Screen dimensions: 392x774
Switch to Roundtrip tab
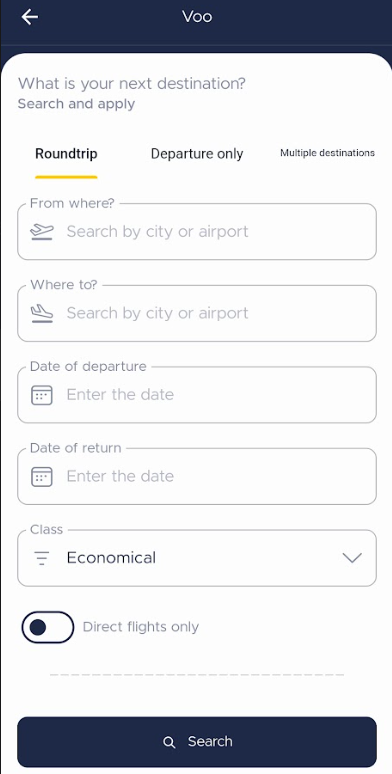click(66, 154)
